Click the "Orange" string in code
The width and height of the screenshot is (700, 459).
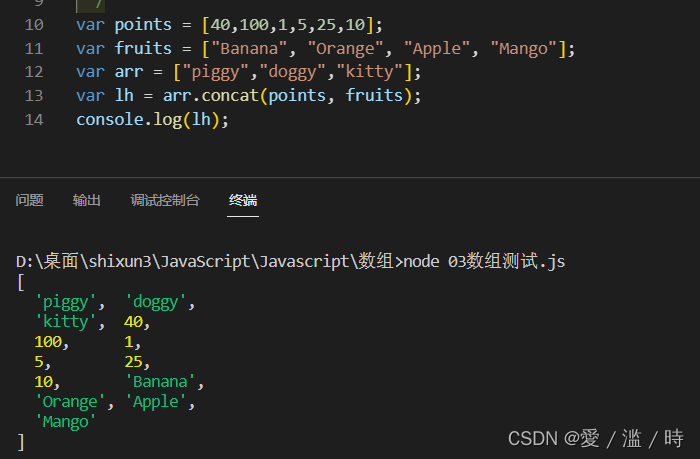346,49
